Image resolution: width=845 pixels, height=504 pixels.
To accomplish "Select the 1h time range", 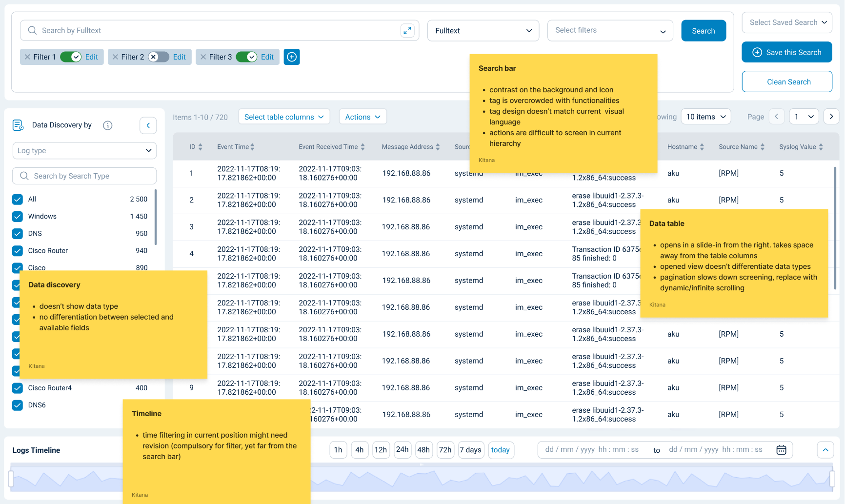I will pyautogui.click(x=338, y=450).
